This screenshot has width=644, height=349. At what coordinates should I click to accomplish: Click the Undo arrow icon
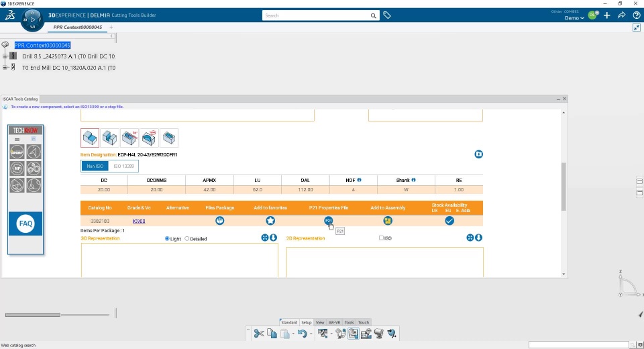tap(303, 334)
